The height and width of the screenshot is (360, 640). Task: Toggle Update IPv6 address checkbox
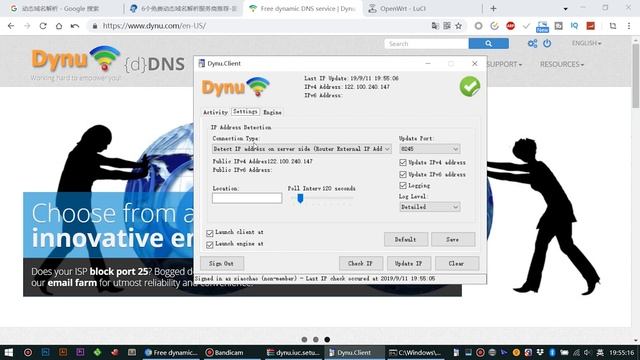pos(403,174)
